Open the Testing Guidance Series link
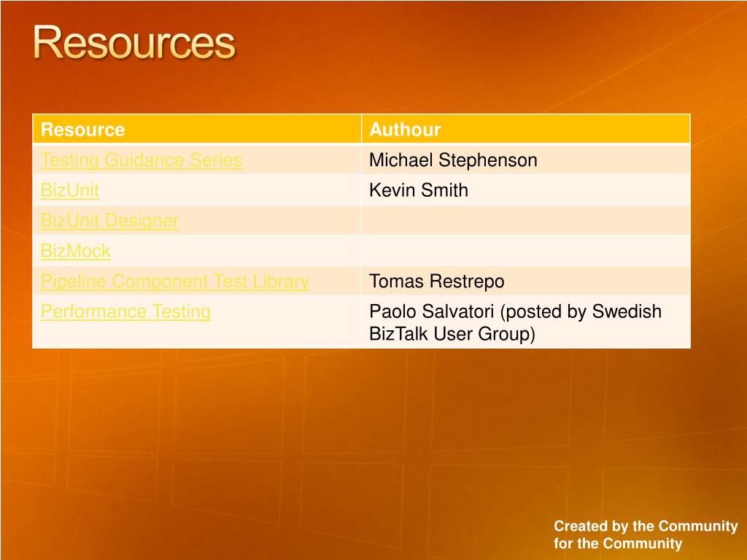 pyautogui.click(x=141, y=160)
